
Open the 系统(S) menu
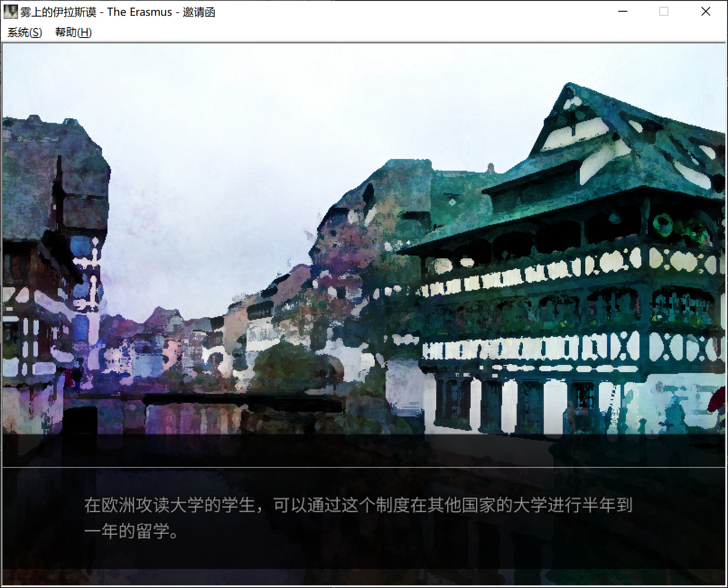tap(25, 33)
